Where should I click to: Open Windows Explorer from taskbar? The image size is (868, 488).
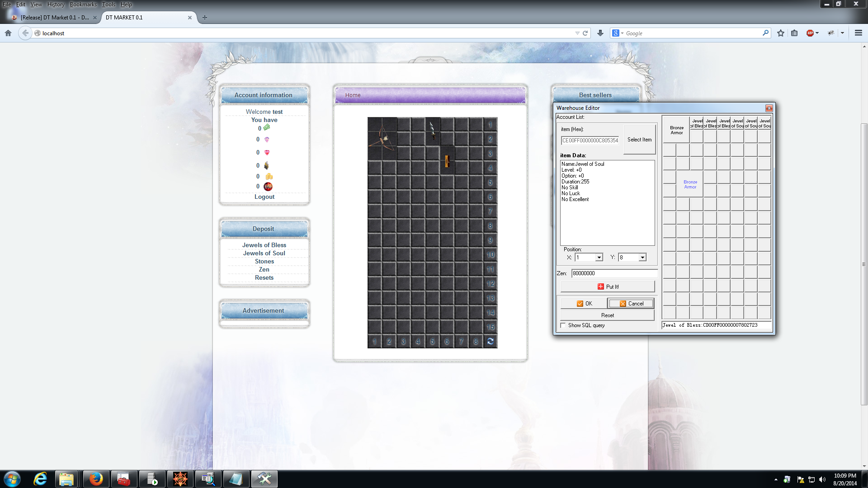point(66,479)
